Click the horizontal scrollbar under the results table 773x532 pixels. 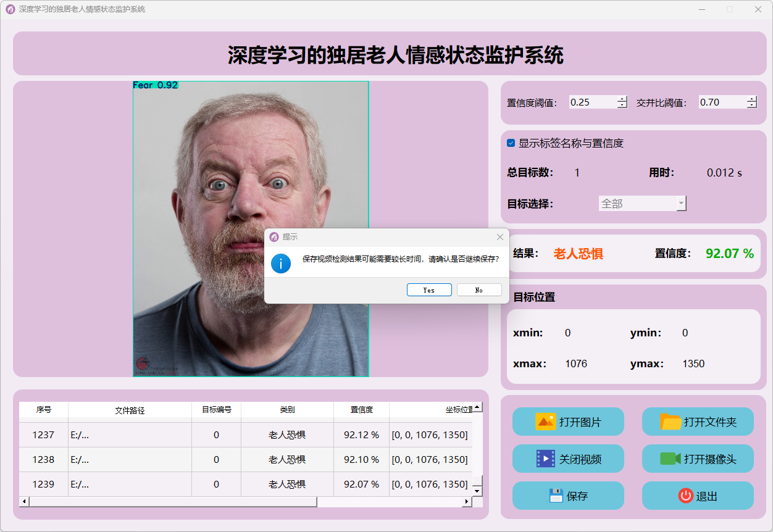pyautogui.click(x=173, y=502)
